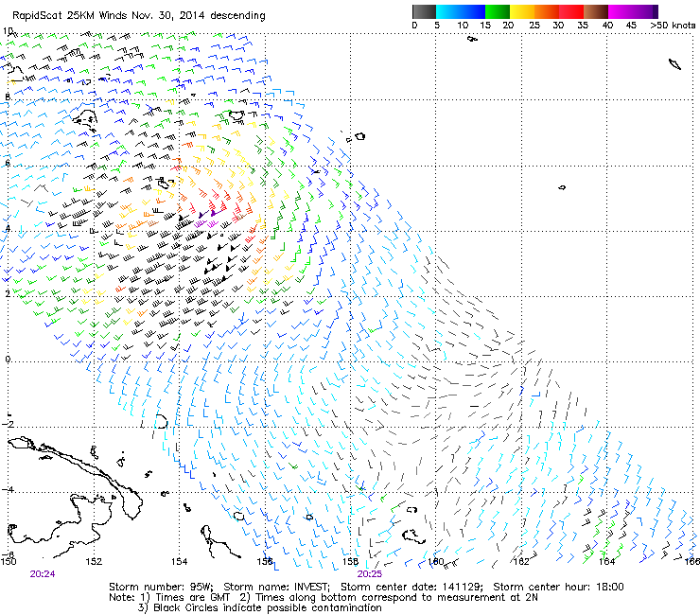
Task: Click the yellow 20–25 knots legend segment
Action: click(x=522, y=11)
